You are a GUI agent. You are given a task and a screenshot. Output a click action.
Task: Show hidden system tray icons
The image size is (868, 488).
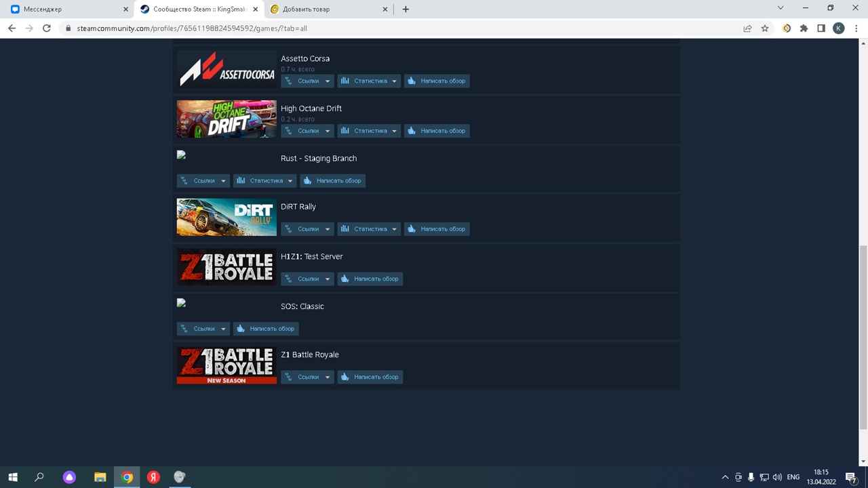point(725,477)
